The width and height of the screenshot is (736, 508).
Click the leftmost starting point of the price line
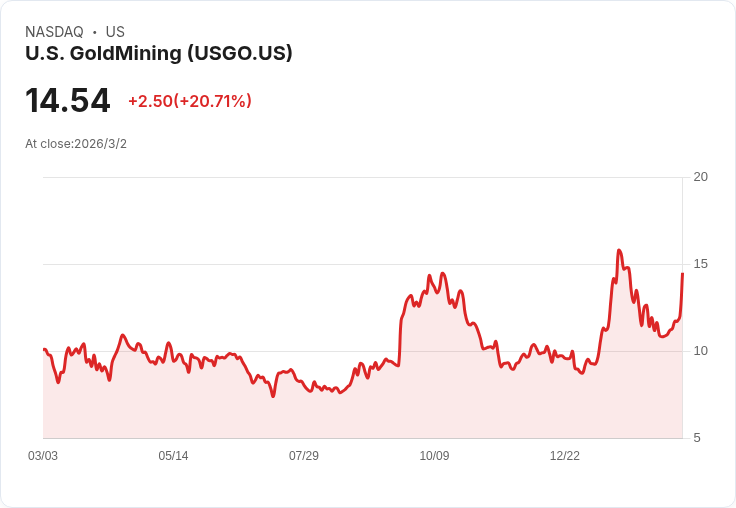pyautogui.click(x=44, y=350)
